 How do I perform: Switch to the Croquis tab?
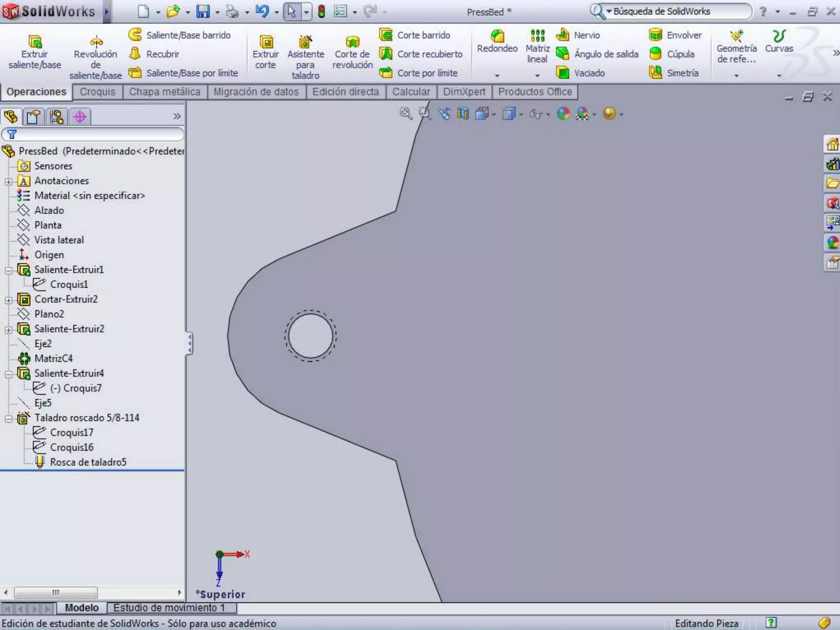pyautogui.click(x=98, y=92)
